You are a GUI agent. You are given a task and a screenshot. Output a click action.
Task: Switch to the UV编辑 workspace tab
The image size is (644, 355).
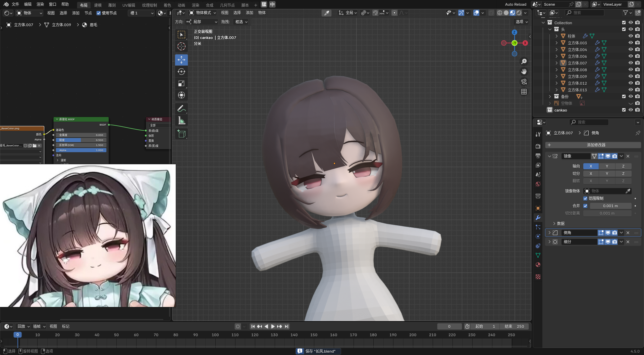[x=128, y=5]
